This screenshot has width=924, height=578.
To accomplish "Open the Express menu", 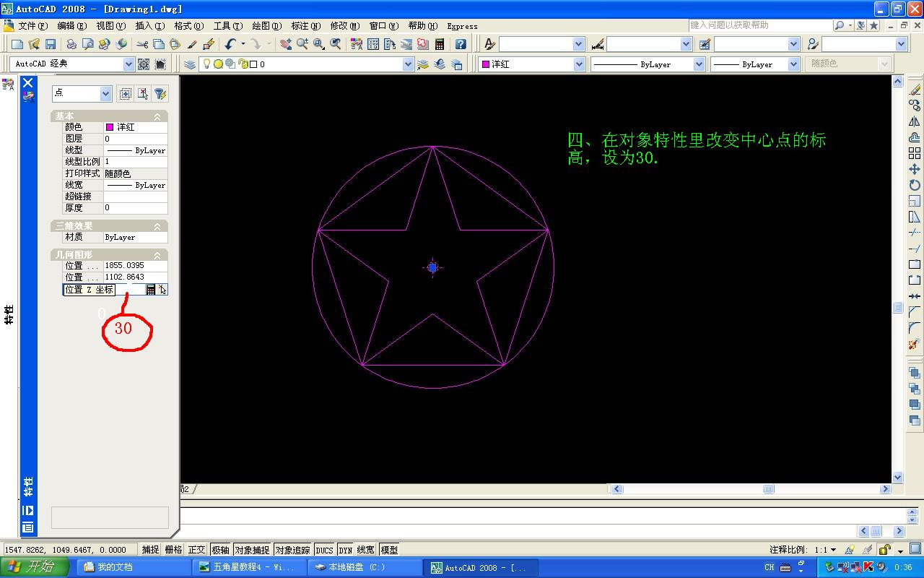I will tap(462, 26).
